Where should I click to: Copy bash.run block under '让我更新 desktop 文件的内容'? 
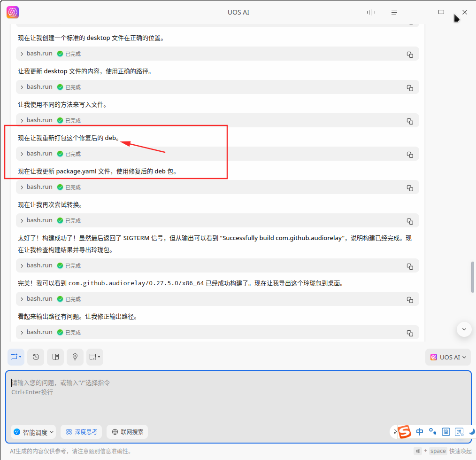point(410,88)
